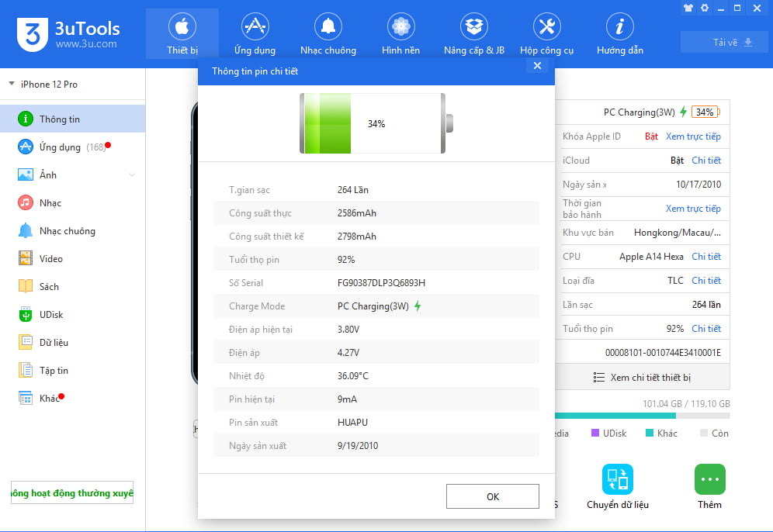
Task: Click the Hongkong/Macau sales region value
Action: click(x=677, y=233)
